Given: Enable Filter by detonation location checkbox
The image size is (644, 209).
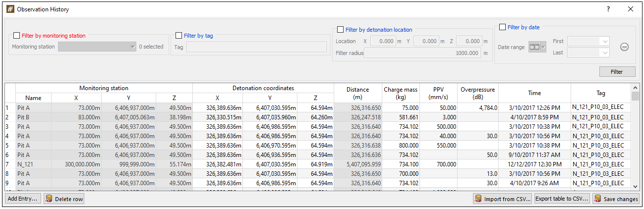Looking at the screenshot, I should [340, 30].
